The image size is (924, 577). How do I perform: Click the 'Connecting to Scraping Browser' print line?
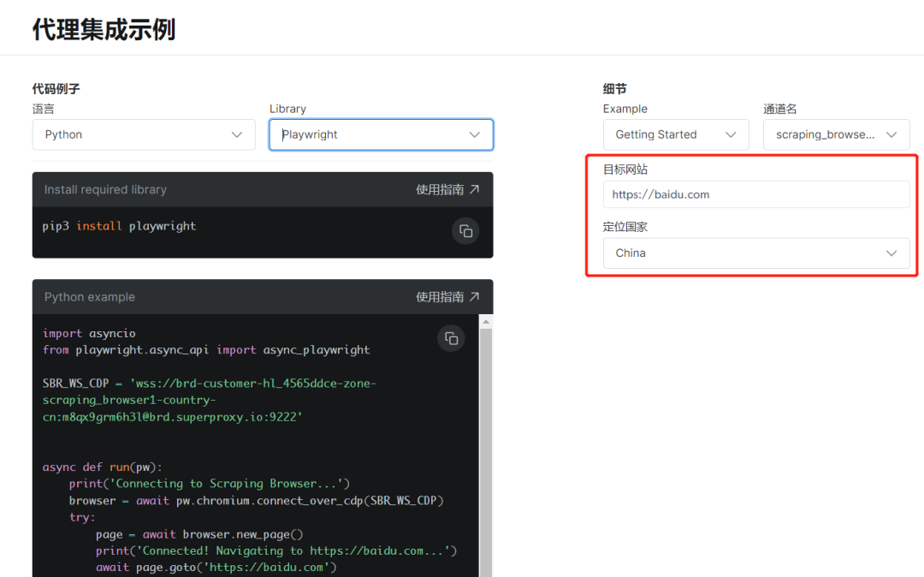pos(210,484)
